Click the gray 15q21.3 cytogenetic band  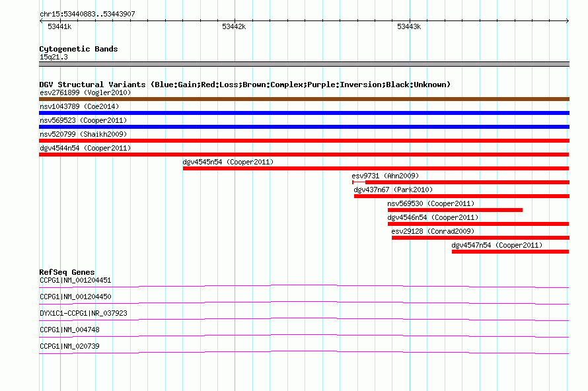click(304, 64)
